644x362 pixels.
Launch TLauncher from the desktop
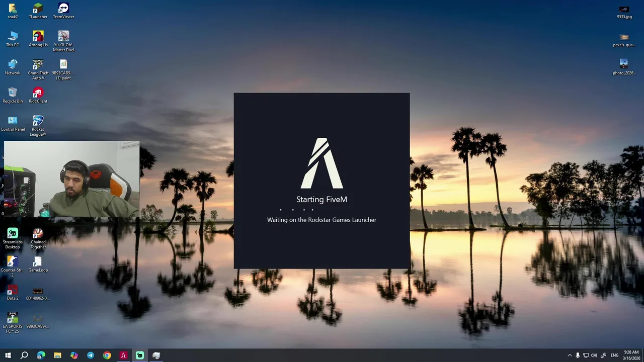pyautogui.click(x=38, y=11)
